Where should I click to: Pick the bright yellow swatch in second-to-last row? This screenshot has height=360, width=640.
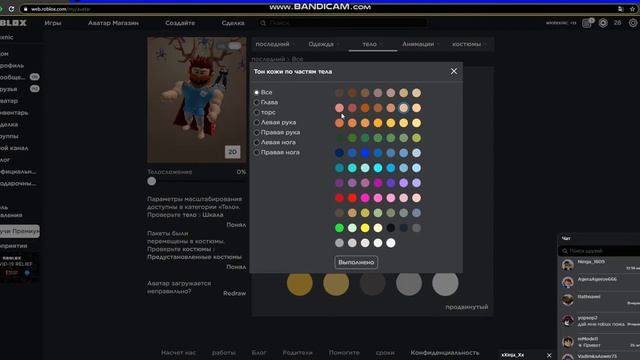click(x=365, y=228)
